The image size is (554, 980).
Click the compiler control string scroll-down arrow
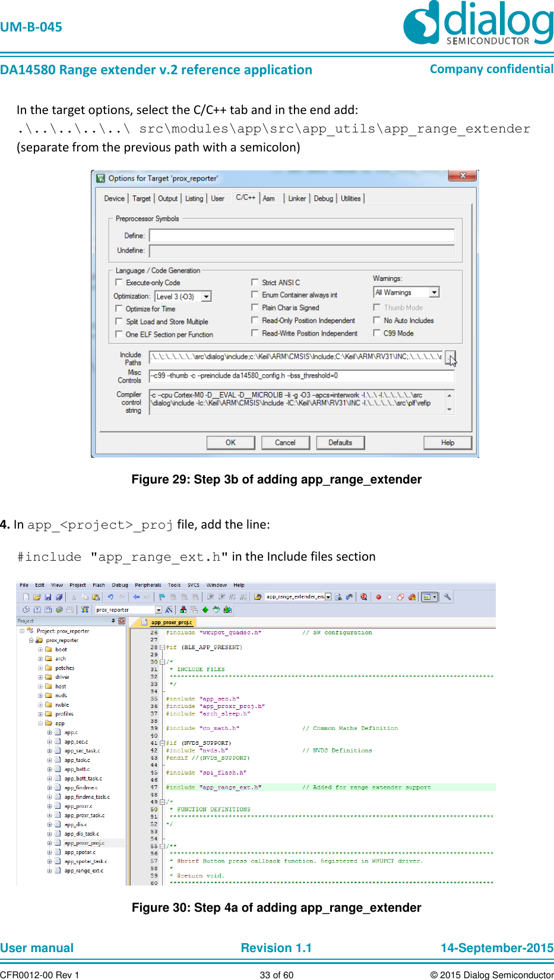(449, 409)
